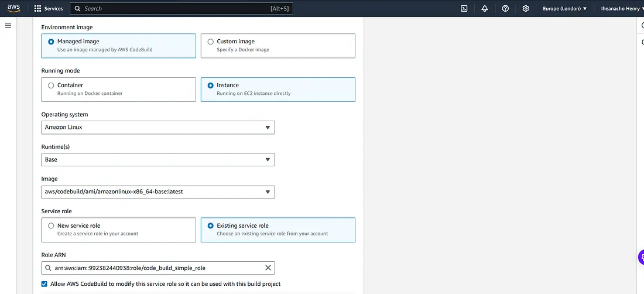Open the Operating system dropdown
Viewport: 644px width, 294px height.
click(158, 127)
